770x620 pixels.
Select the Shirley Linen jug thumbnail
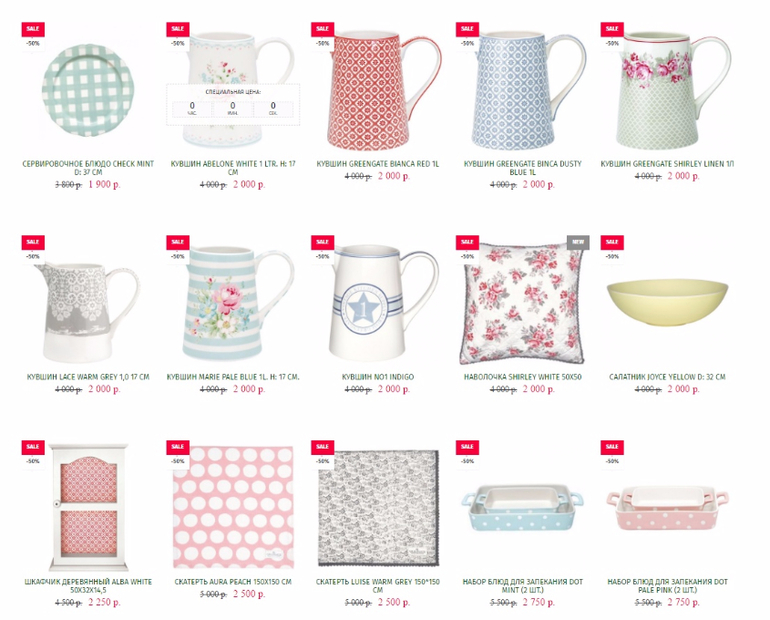tap(672, 90)
